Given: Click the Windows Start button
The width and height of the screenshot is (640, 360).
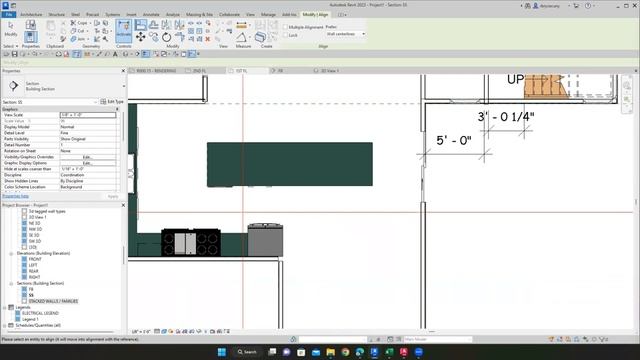Looking at the screenshot, I should pos(222,352).
